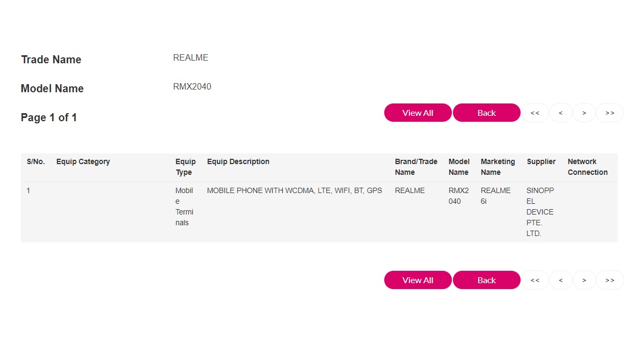
Task: Click the < previous page button below table
Action: coord(560,280)
